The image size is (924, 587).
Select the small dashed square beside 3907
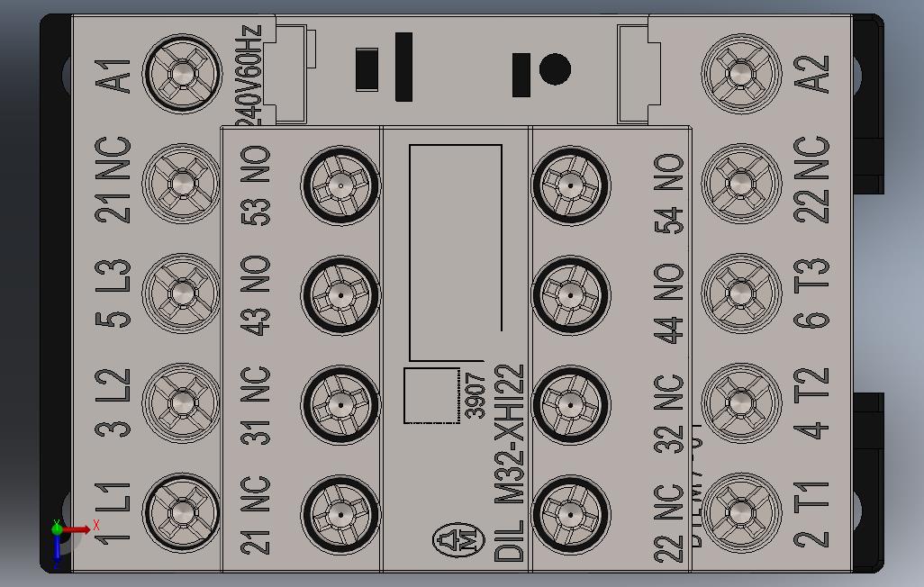pos(432,395)
